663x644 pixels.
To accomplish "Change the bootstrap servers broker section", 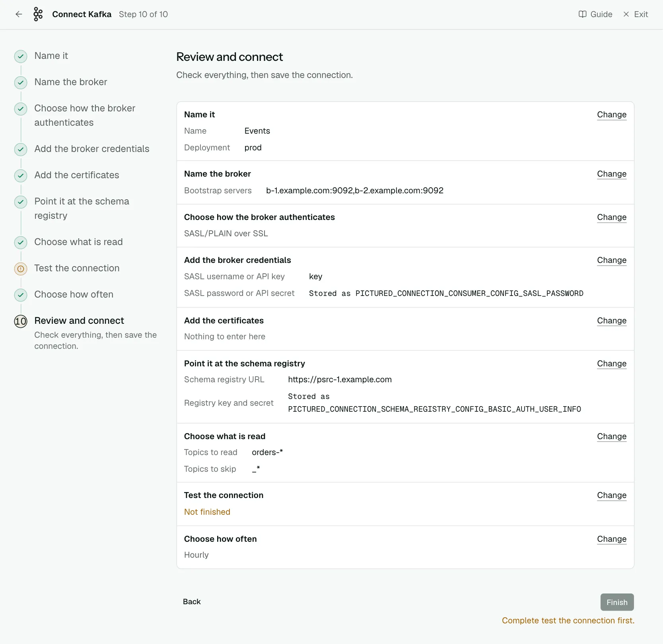I will 612,174.
